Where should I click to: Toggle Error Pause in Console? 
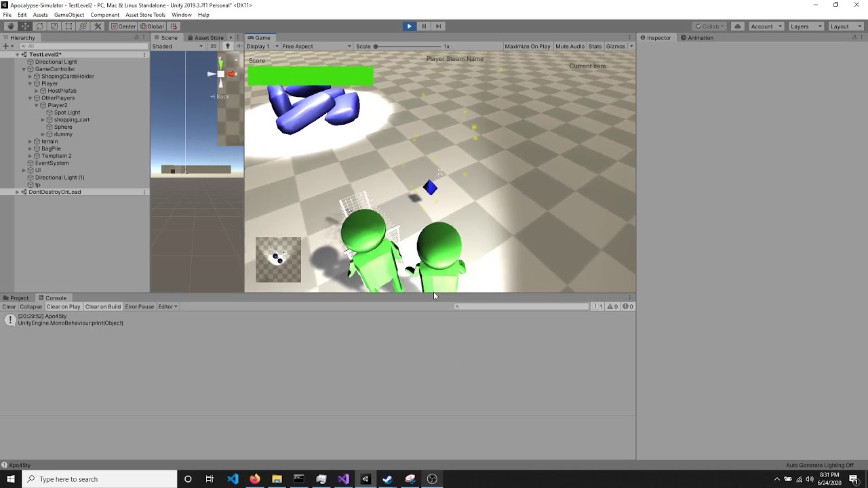pyautogui.click(x=140, y=306)
